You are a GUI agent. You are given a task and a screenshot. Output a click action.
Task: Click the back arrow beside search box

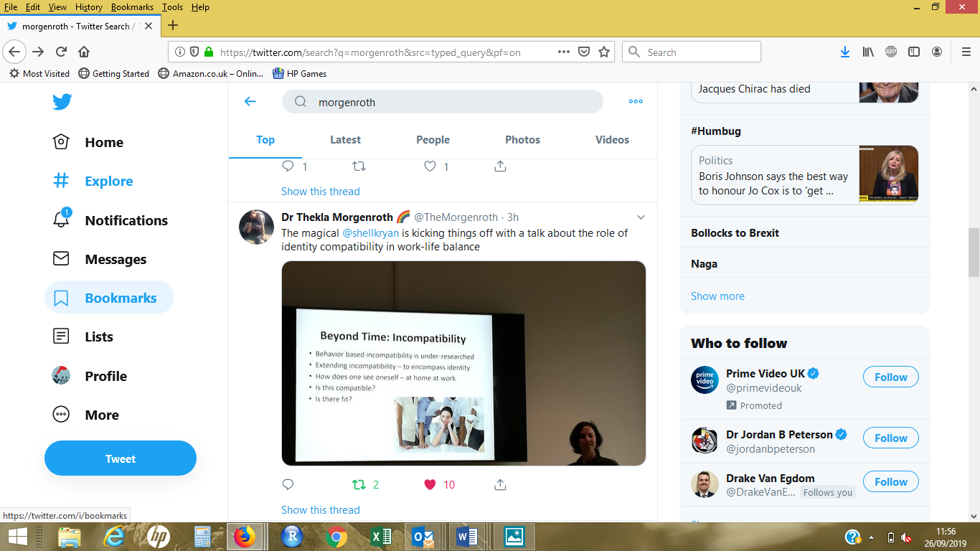250,102
